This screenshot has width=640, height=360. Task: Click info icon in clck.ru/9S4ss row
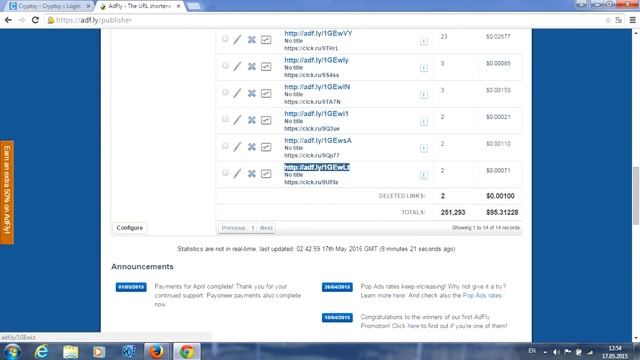click(424, 68)
